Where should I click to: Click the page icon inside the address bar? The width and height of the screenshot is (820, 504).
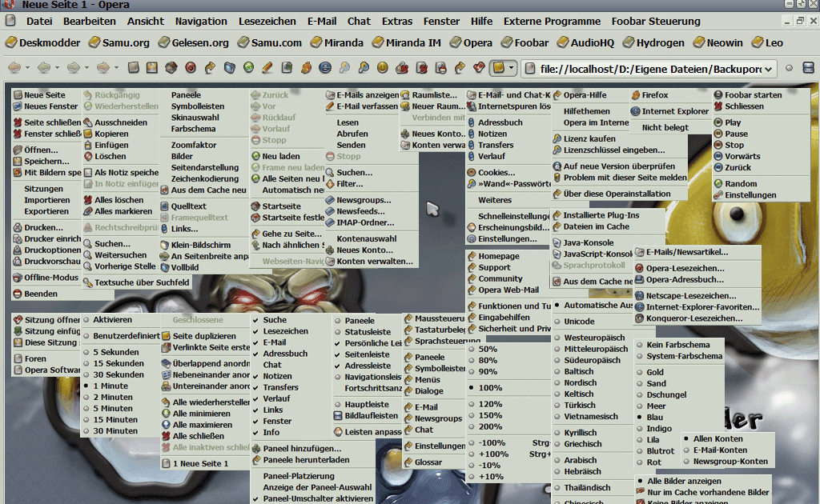click(x=530, y=69)
